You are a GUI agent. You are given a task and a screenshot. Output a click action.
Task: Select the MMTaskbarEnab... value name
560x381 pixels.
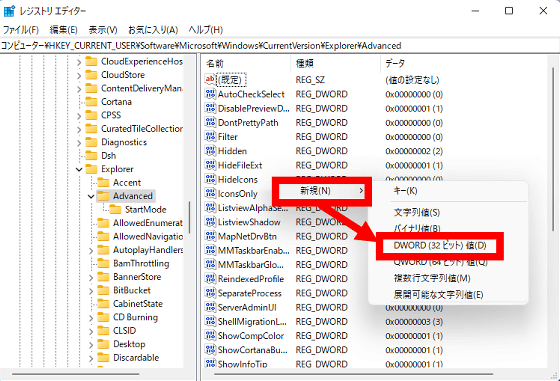point(254,251)
